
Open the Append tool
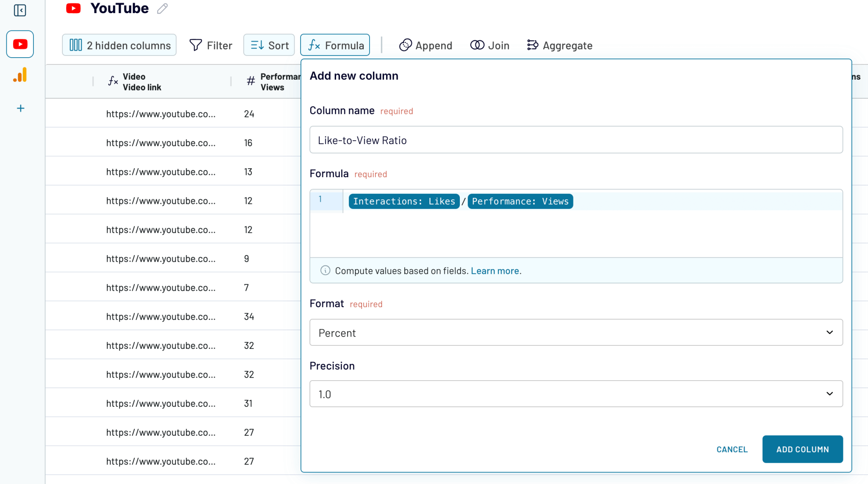425,45
